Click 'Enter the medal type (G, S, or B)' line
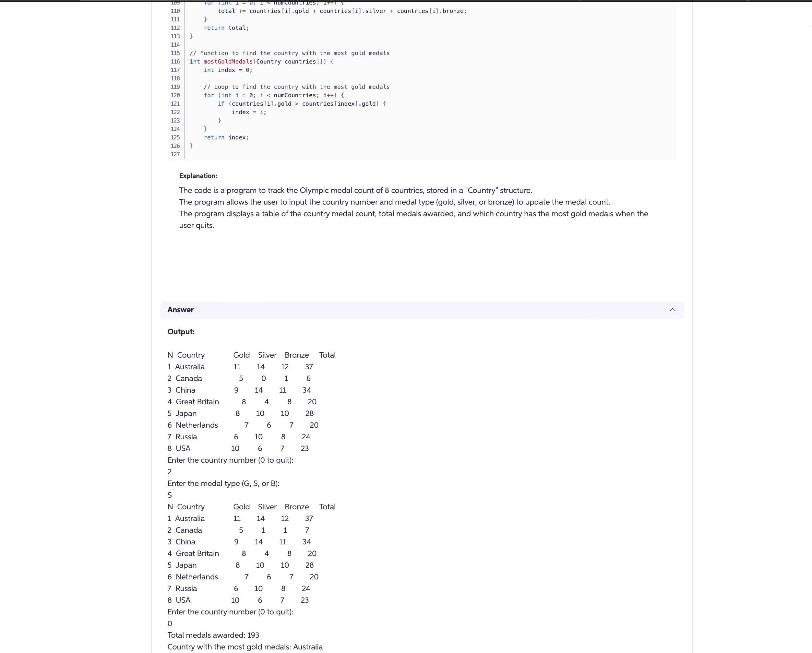The image size is (812, 653). point(223,483)
